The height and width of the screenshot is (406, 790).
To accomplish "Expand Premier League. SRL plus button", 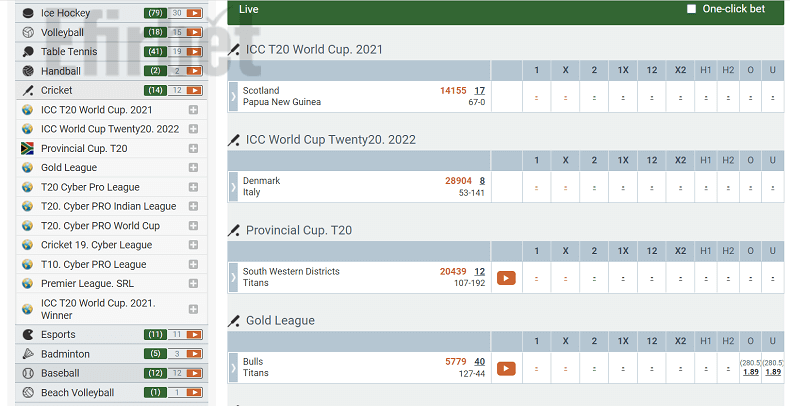I will tap(193, 284).
